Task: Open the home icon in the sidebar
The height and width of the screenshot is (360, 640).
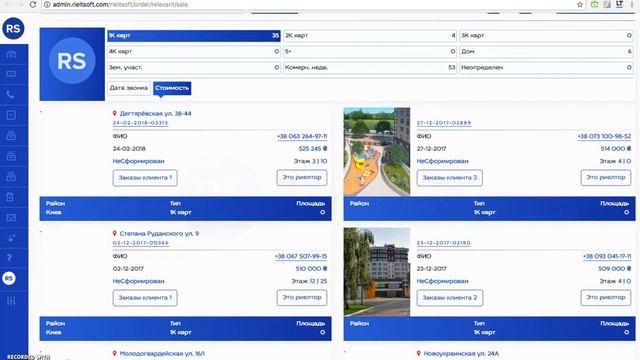Action: tap(11, 53)
